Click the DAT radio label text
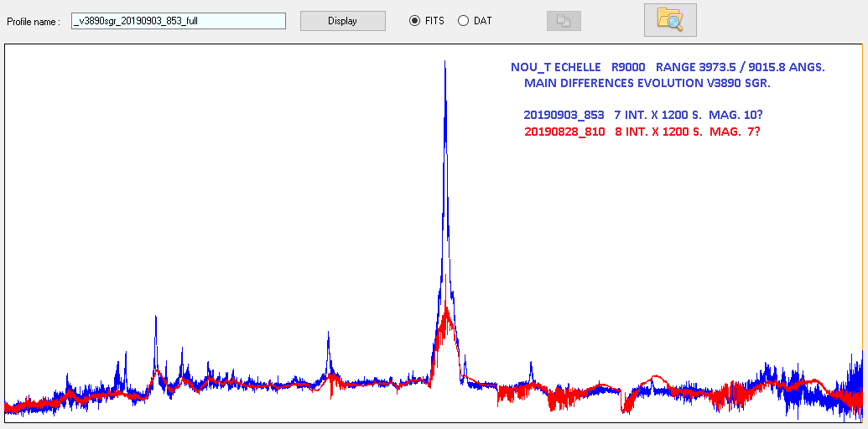Viewport: 868px width, 429px height. 482,21
